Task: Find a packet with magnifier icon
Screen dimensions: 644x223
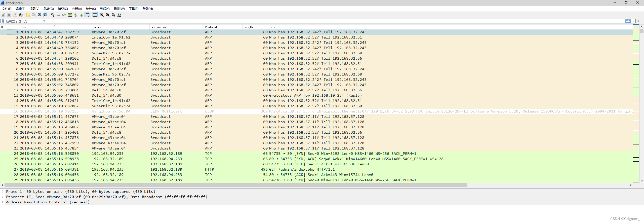Action: click(x=53, y=15)
